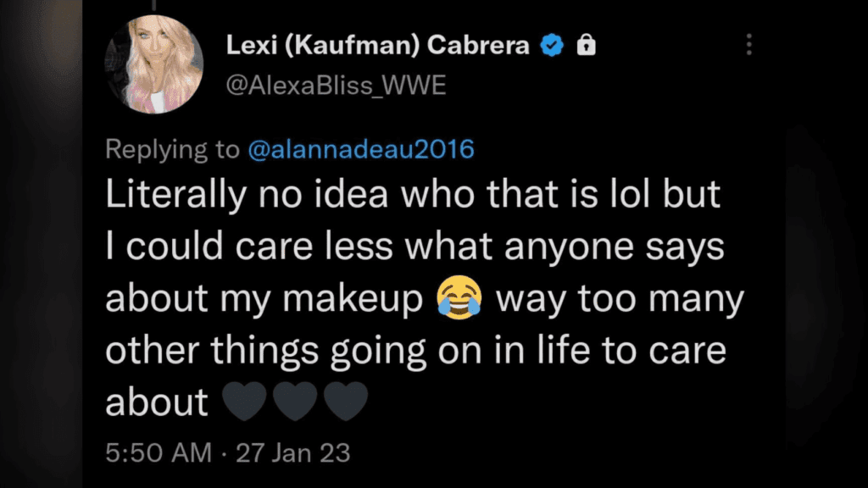Open the Lexi (Kaufman) Cabrera display name
This screenshot has width=868, height=488.
pyautogui.click(x=377, y=47)
